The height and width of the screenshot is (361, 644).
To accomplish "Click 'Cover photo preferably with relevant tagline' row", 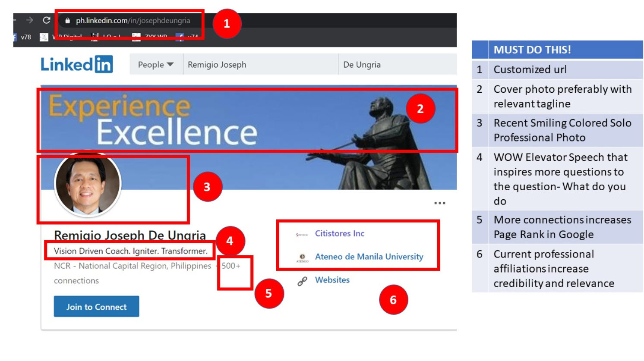I will 557,96.
